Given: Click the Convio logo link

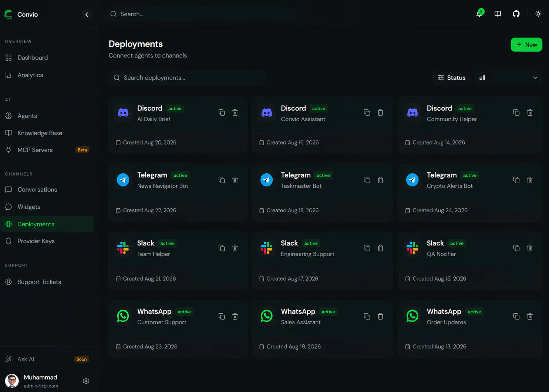Looking at the screenshot, I should pos(21,14).
